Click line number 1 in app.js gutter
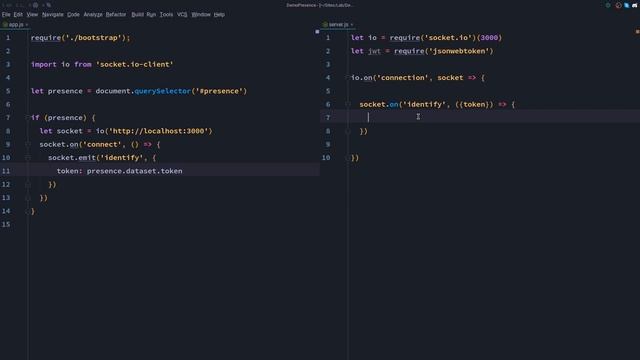 [8, 38]
